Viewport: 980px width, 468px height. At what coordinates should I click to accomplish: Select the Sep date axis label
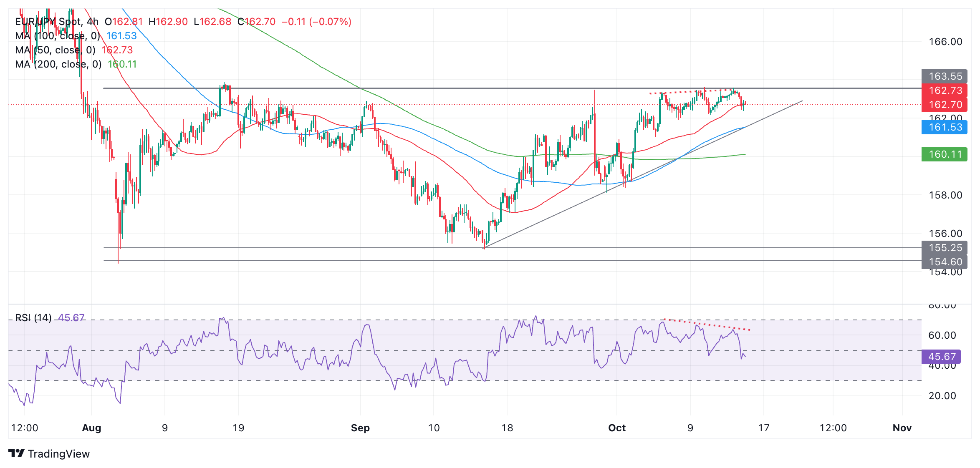point(360,428)
